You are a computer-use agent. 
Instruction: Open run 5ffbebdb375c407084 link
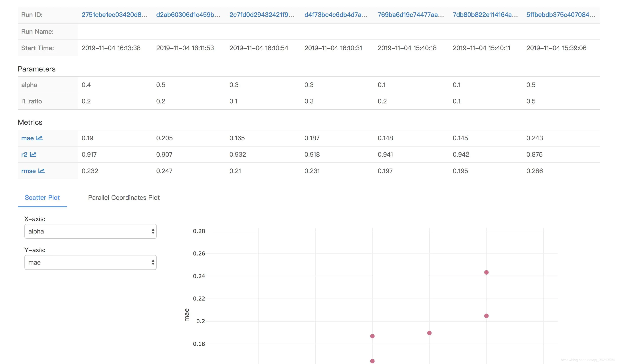pyautogui.click(x=561, y=15)
